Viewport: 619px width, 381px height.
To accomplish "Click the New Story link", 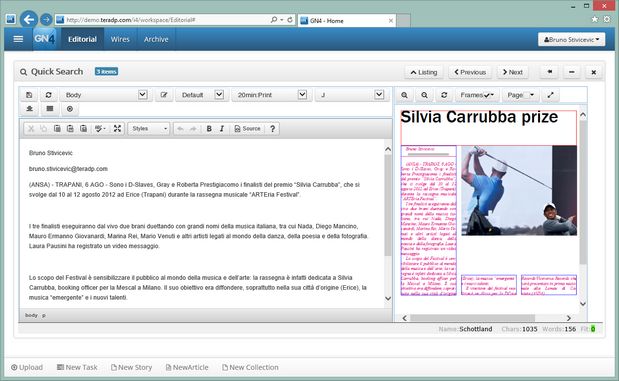I will 131,367.
